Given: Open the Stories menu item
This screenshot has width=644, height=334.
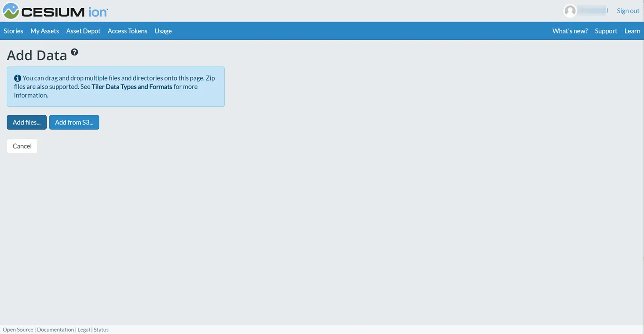Looking at the screenshot, I should pyautogui.click(x=13, y=31).
